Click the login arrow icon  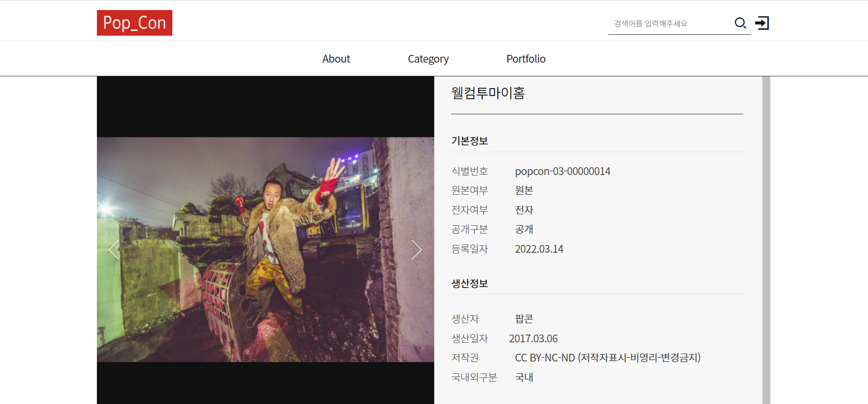pos(762,23)
